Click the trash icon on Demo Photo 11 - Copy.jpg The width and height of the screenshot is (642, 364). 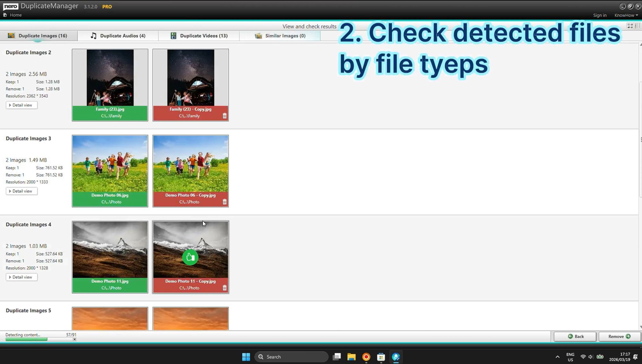point(224,288)
